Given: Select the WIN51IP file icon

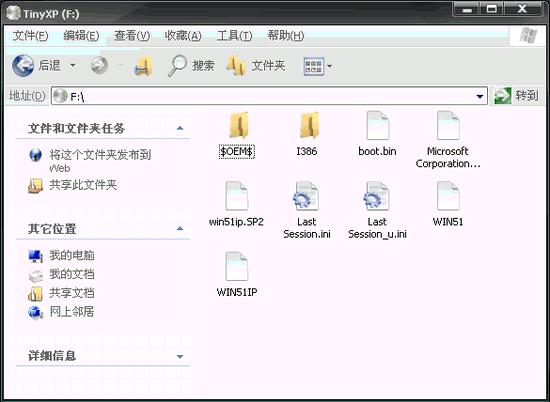Looking at the screenshot, I should pyautogui.click(x=236, y=266).
